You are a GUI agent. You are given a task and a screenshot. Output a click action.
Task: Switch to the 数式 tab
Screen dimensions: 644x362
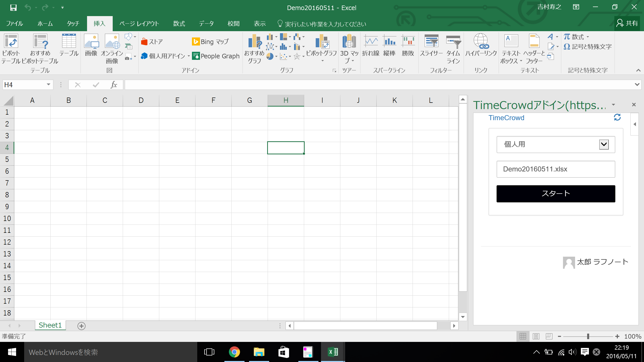pyautogui.click(x=179, y=24)
